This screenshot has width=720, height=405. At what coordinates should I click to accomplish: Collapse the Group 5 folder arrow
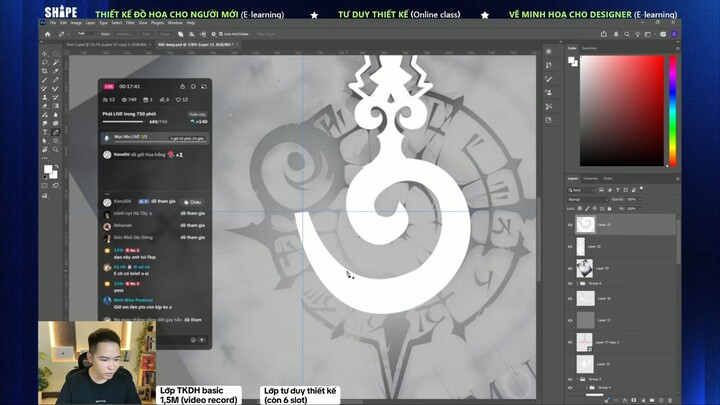pyautogui.click(x=578, y=379)
